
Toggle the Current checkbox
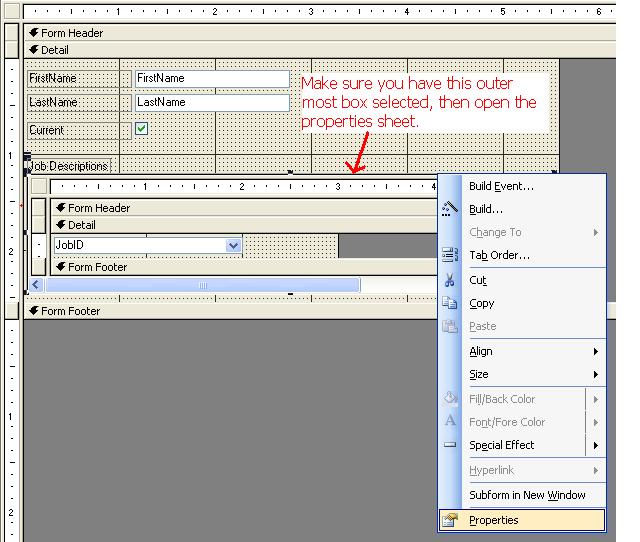pos(141,129)
